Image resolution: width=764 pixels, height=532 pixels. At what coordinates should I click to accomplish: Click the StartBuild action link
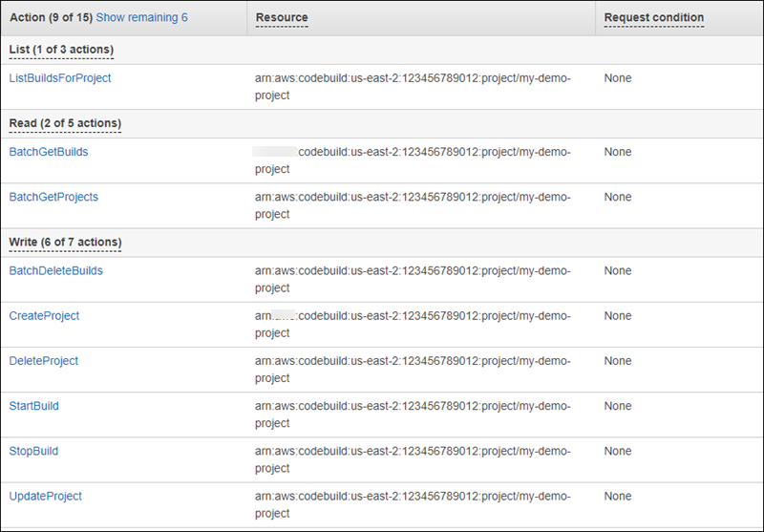pos(33,406)
